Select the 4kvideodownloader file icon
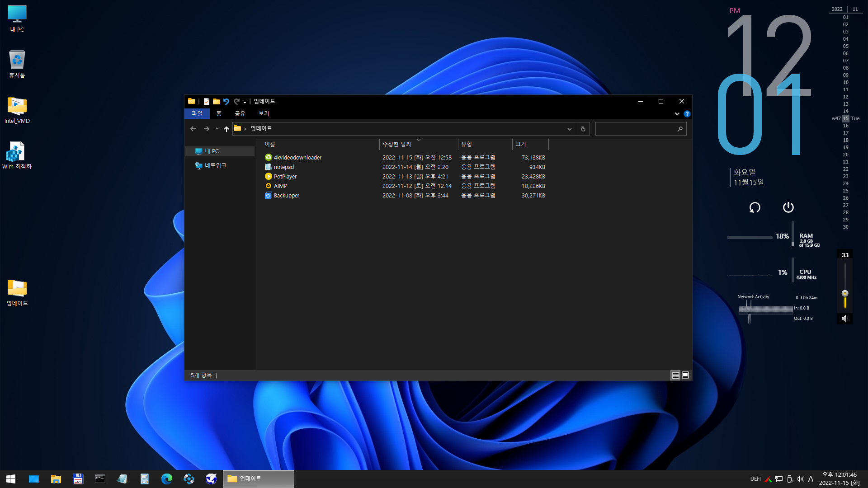 coord(268,157)
